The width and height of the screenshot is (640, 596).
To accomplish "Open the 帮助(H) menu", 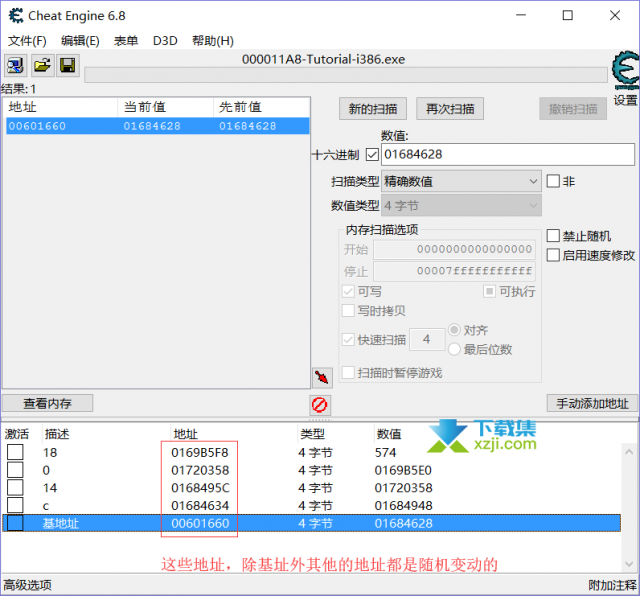I will [213, 41].
